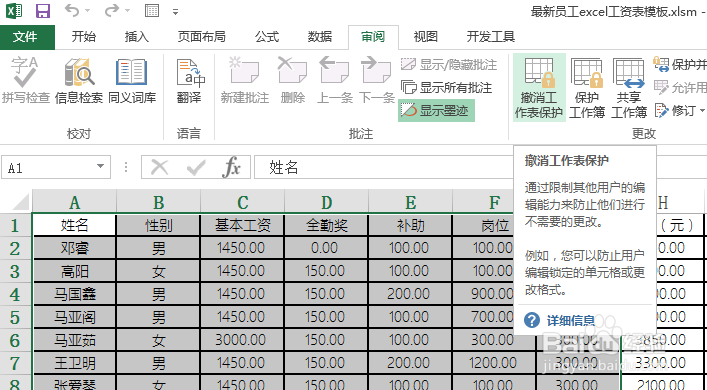The image size is (707, 390).
Task: Select the 数据 tab
Action: tap(320, 37)
